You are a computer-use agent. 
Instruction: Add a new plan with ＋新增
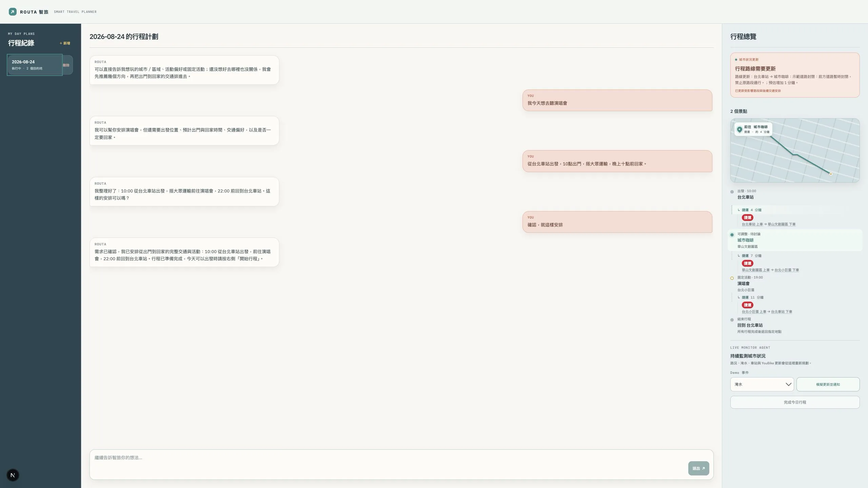pyautogui.click(x=65, y=43)
